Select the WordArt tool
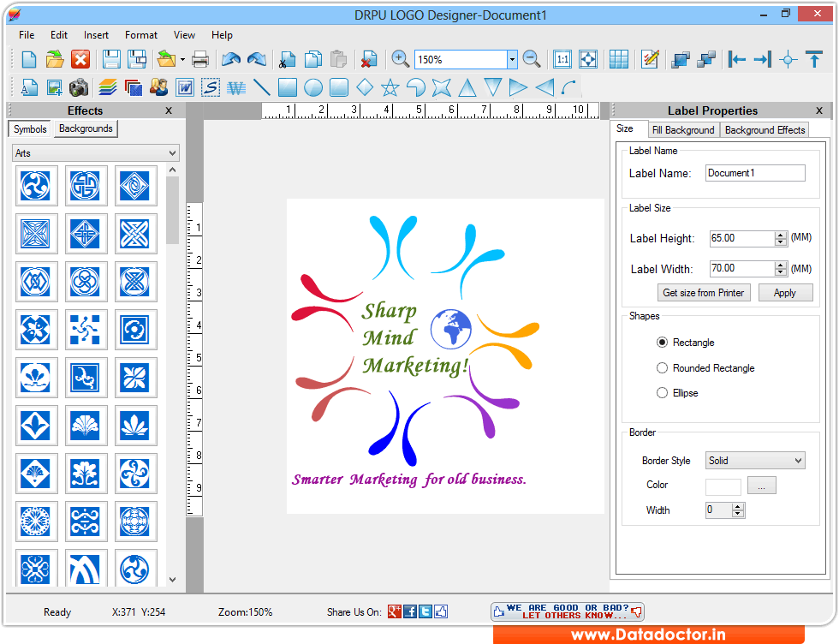 (235, 86)
